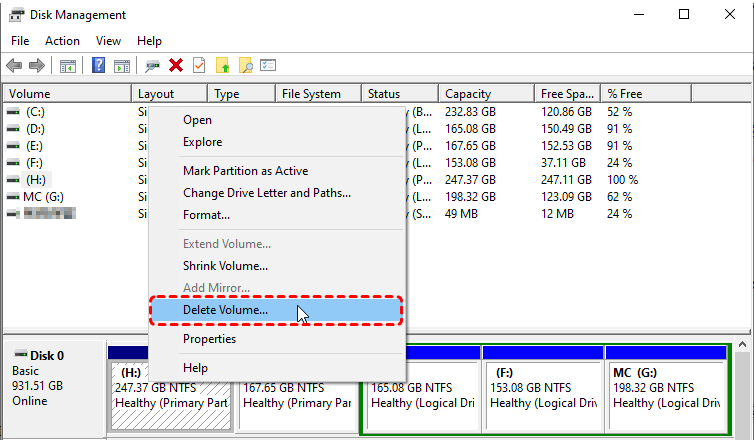The width and height of the screenshot is (754, 440).
Task: Select Change Drive Letter and Paths...
Action: pos(266,193)
